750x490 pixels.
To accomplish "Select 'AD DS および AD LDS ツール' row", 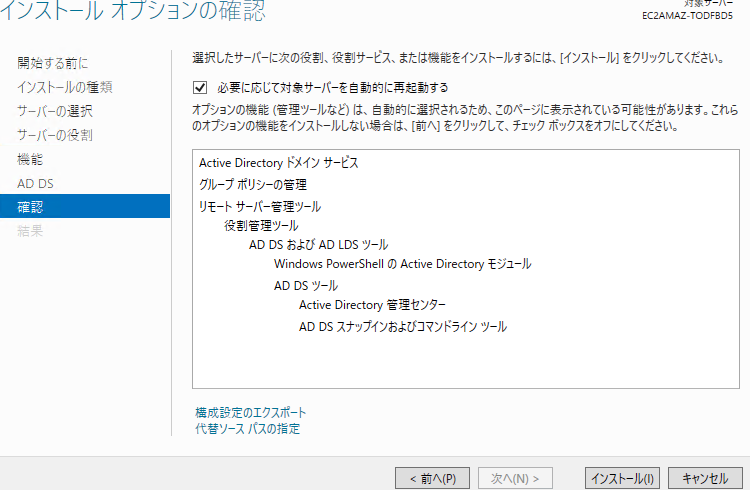I will point(319,245).
